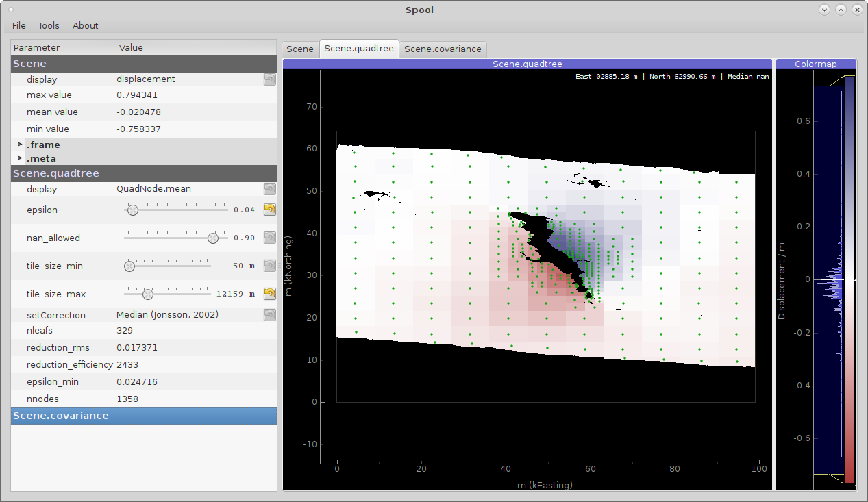Minimize the Spool window

[x=824, y=10]
